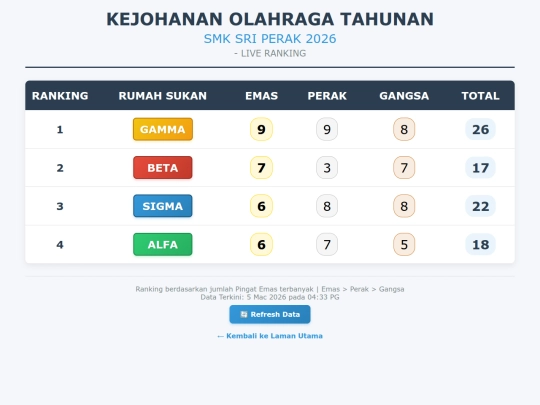Click BETA's total of 17

pyautogui.click(x=480, y=168)
